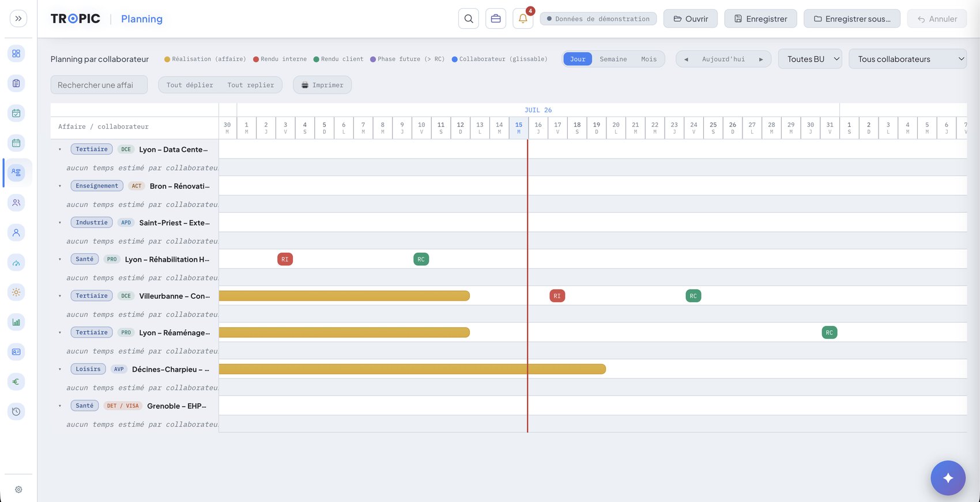Click the Enregistrer button

(x=760, y=18)
